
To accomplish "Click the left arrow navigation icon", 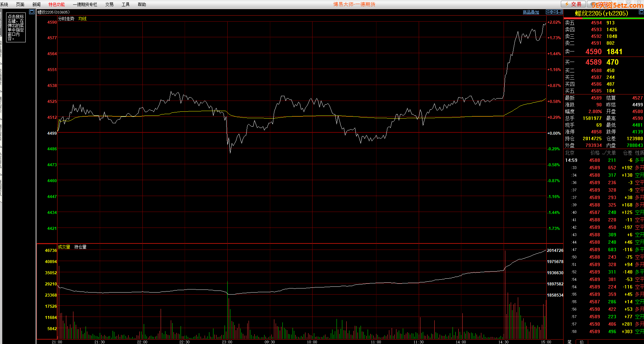I will click(549, 12).
